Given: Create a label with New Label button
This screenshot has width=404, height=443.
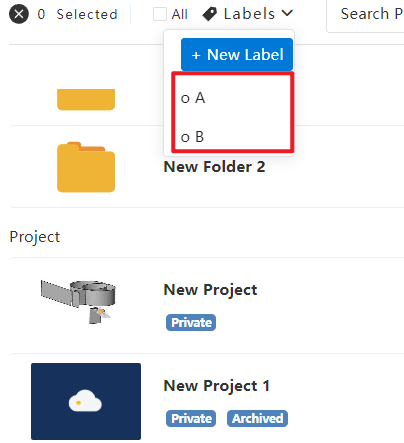Looking at the screenshot, I should [x=237, y=54].
